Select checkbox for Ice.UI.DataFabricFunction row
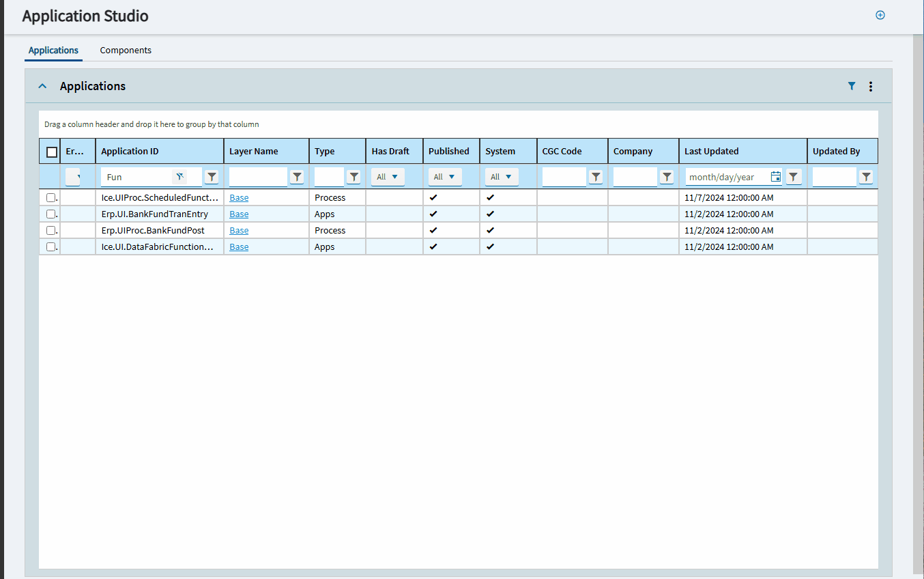The width and height of the screenshot is (924, 579). (x=51, y=246)
